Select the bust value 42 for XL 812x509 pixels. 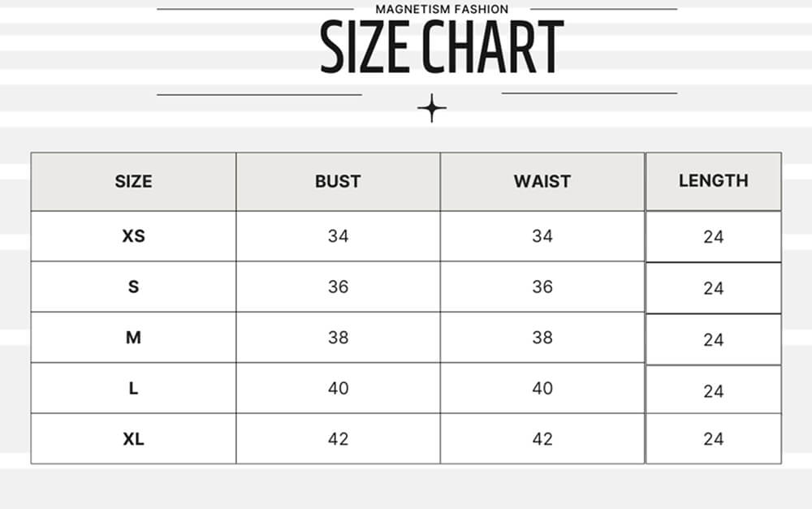(x=338, y=439)
